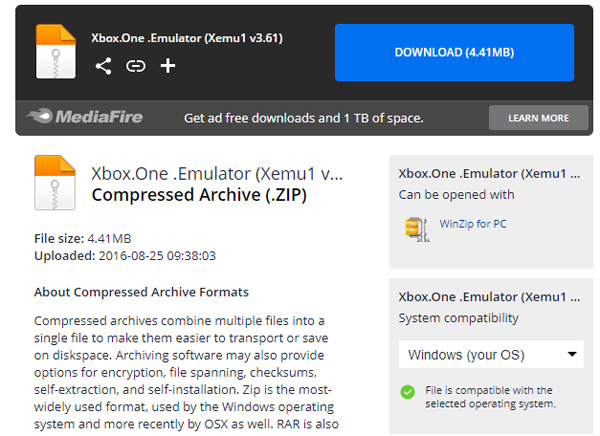Open the WinZip for PC link
The height and width of the screenshot is (436, 600).
(x=473, y=224)
